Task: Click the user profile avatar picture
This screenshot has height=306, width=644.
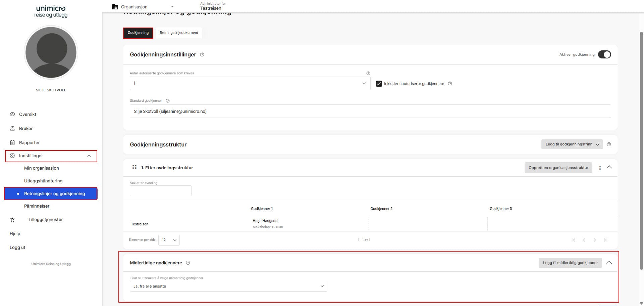Action: [51, 52]
